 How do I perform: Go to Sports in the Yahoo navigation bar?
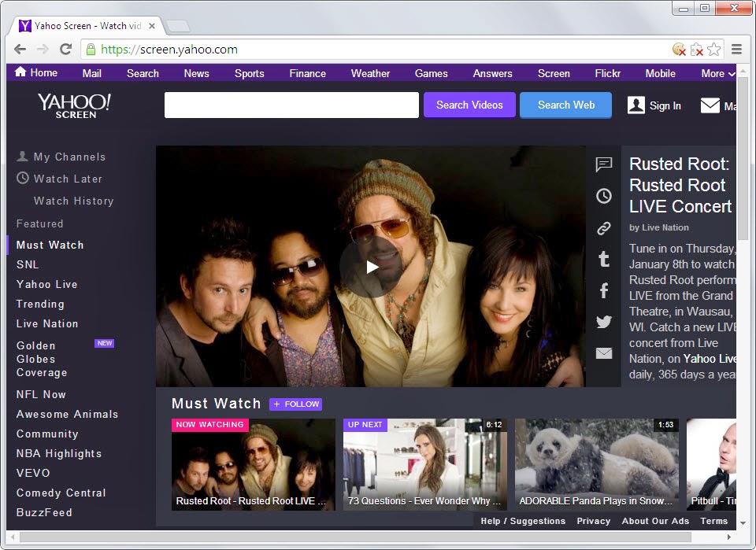pyautogui.click(x=250, y=74)
